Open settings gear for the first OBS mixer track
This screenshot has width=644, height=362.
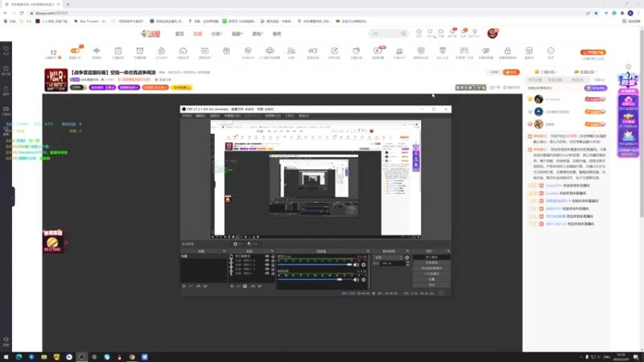pos(364,265)
